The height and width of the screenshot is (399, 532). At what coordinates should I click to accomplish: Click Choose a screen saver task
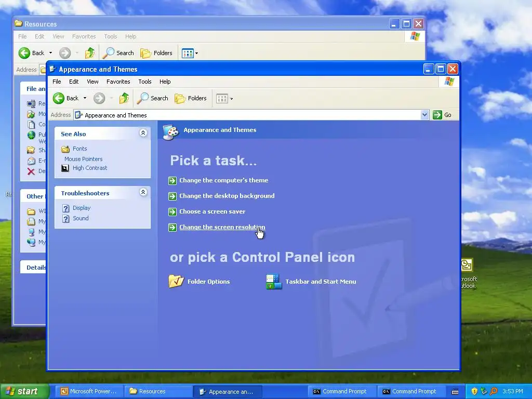pos(212,212)
